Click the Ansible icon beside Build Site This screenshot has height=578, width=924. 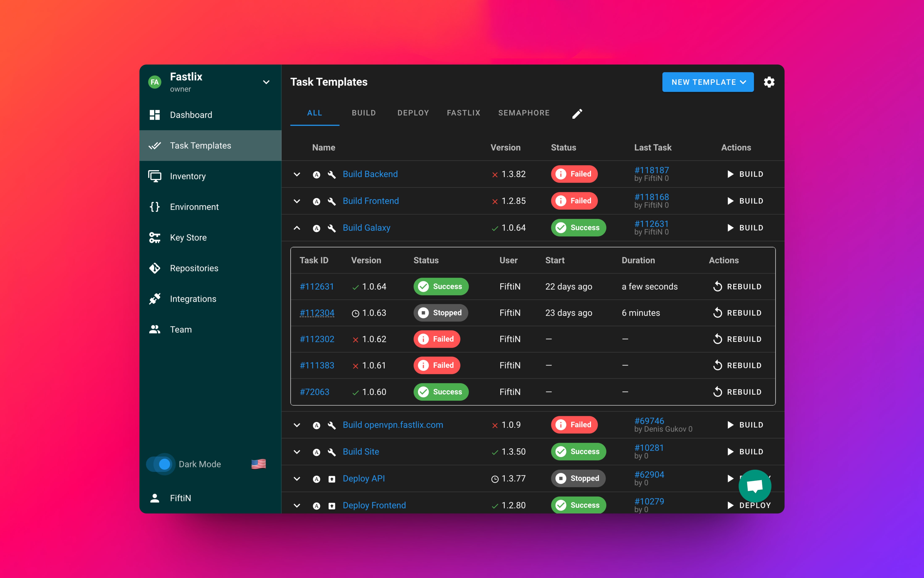point(316,452)
